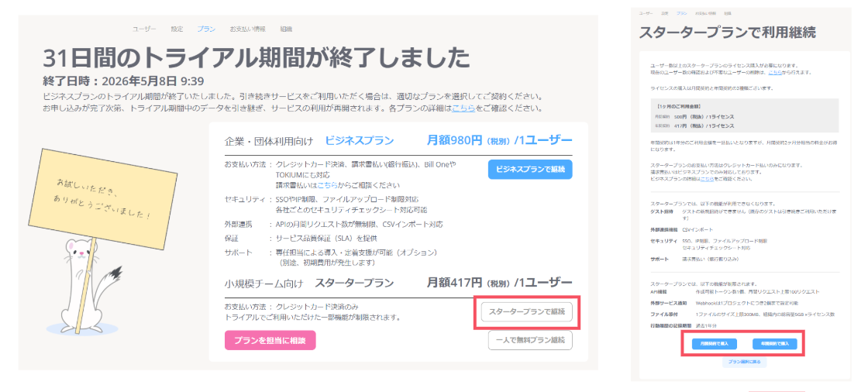Click the サービス品質保証（SLA）を提供 text
This screenshot has height=392, width=868.
pos(327,238)
